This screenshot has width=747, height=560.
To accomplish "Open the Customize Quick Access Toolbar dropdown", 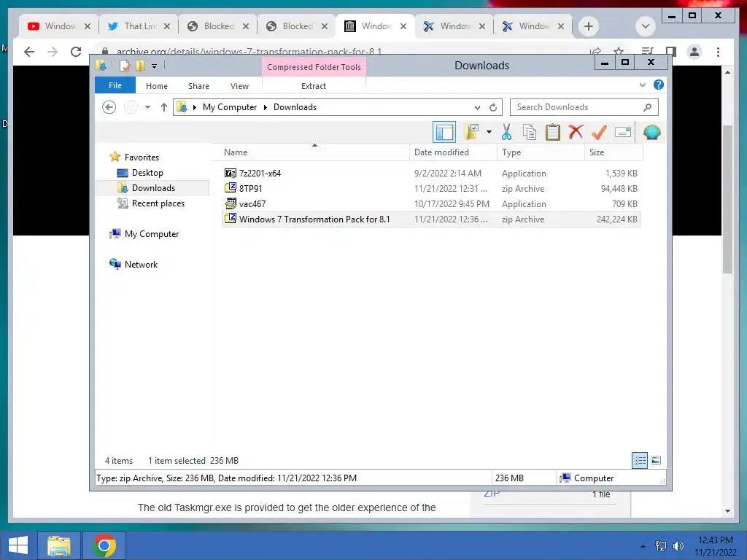I will pos(155,66).
